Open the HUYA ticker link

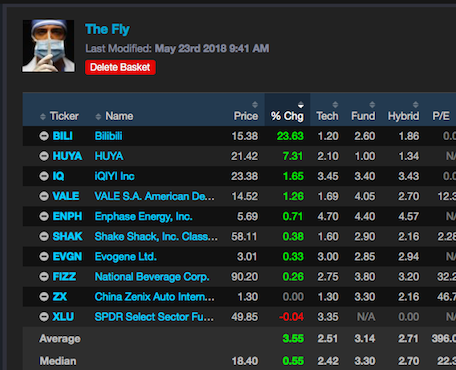[67, 156]
